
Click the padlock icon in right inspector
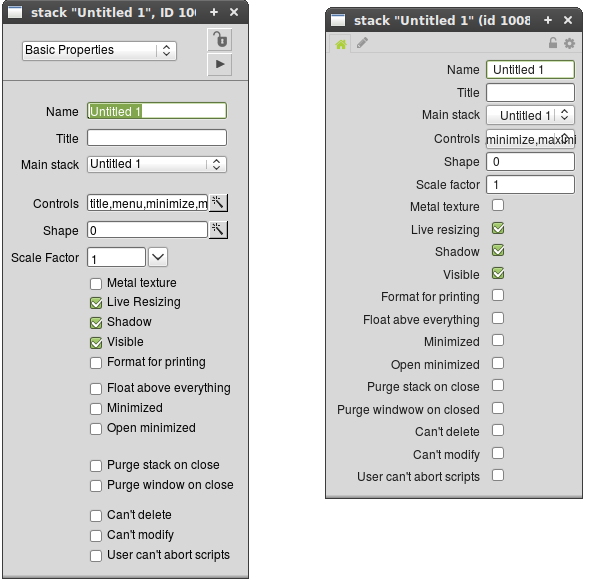click(553, 44)
